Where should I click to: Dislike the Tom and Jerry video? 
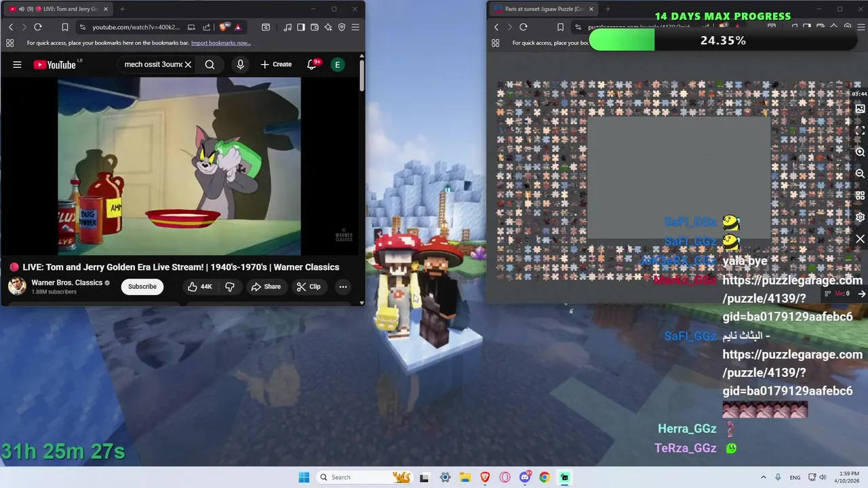click(230, 287)
